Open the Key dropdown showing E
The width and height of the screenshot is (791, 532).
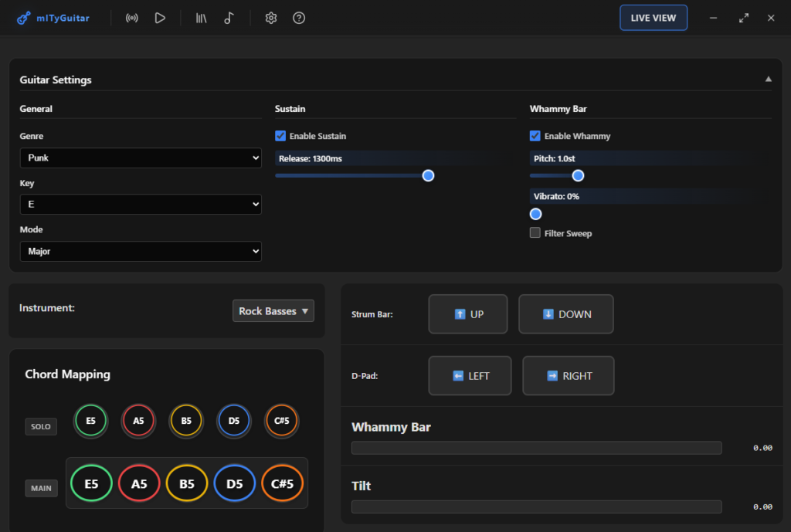[x=141, y=205]
